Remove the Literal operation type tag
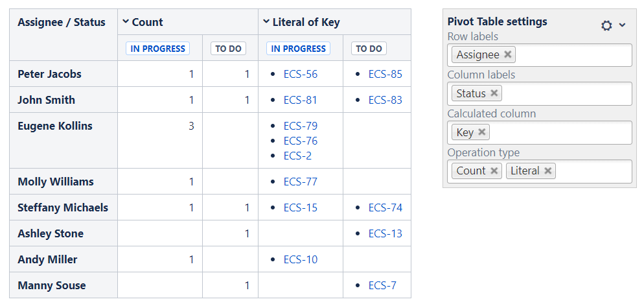644x308 pixels. (548, 171)
